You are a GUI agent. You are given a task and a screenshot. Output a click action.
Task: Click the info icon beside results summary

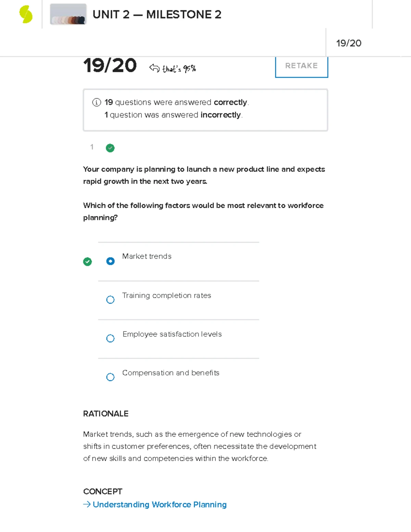[x=97, y=102]
